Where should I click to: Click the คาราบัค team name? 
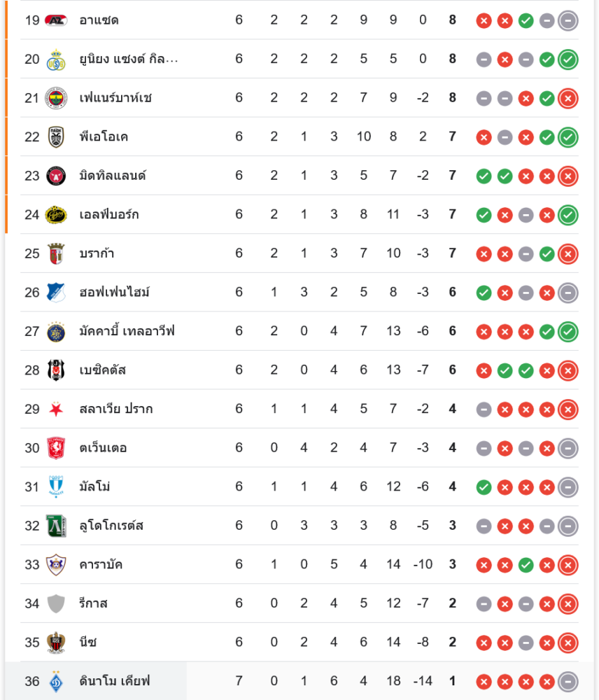pos(101,565)
